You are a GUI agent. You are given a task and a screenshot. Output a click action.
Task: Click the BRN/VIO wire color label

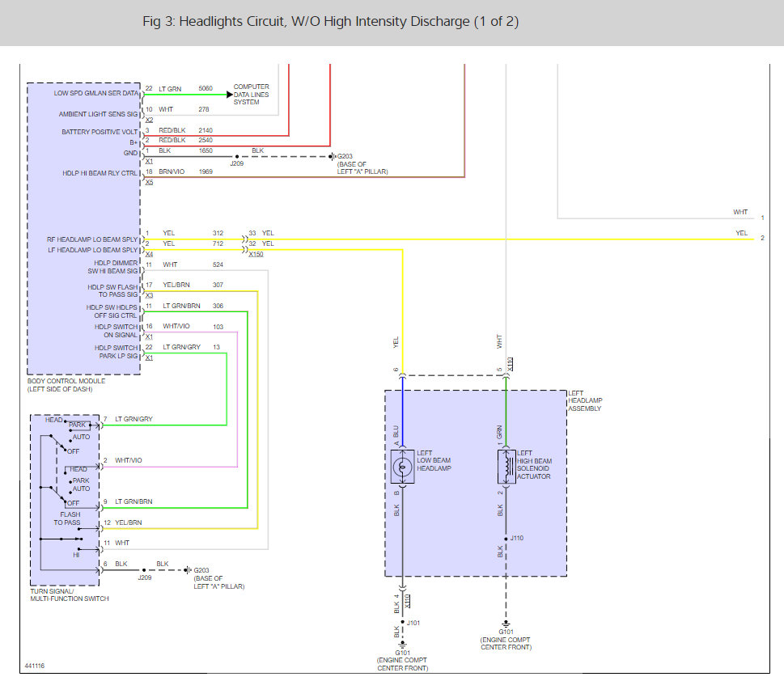pyautogui.click(x=172, y=172)
